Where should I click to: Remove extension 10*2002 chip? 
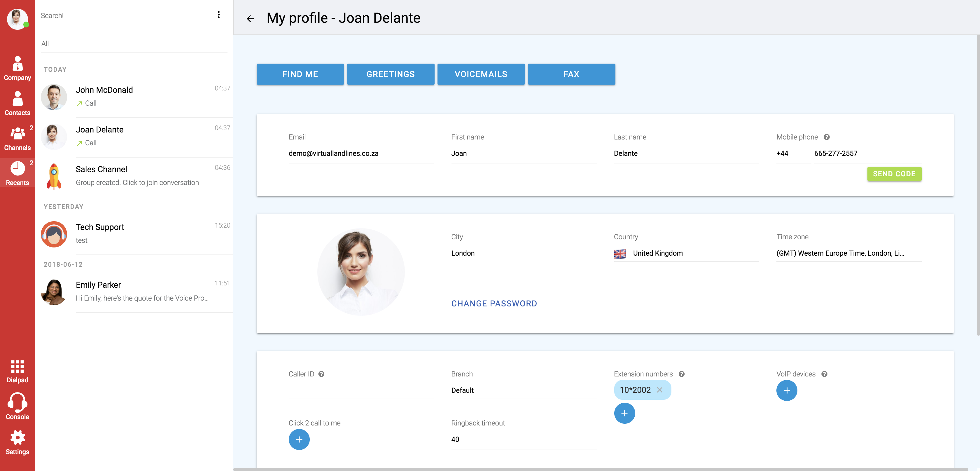pos(660,390)
